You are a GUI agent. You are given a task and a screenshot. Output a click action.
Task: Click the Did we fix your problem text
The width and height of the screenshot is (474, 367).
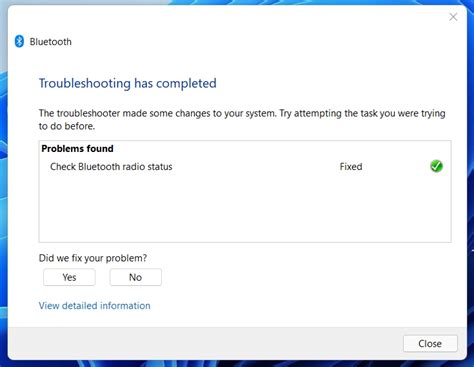tap(93, 258)
